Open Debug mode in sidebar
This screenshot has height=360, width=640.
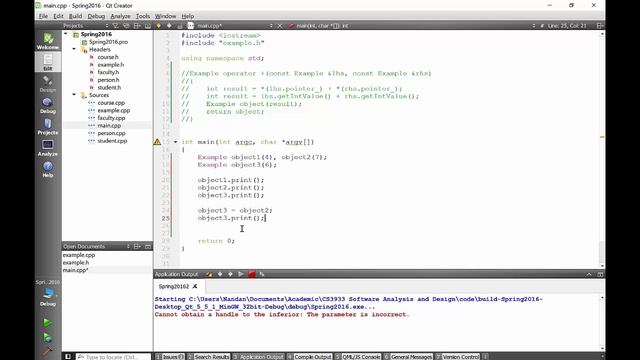point(48,105)
